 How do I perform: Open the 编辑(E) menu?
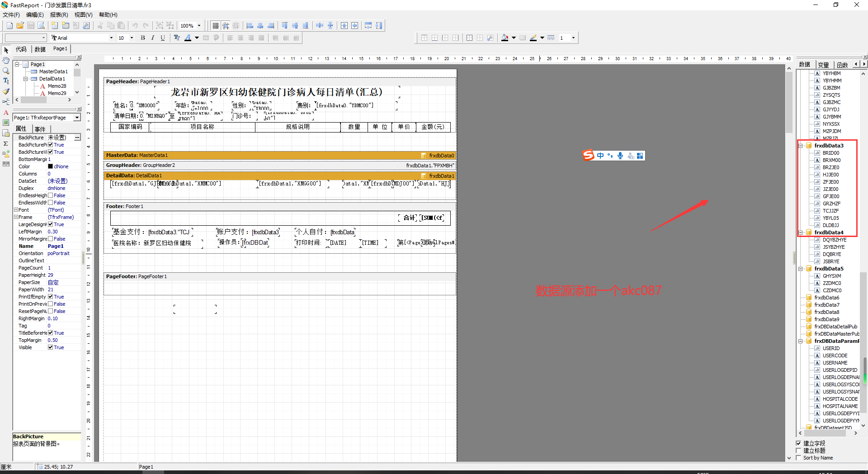point(35,15)
